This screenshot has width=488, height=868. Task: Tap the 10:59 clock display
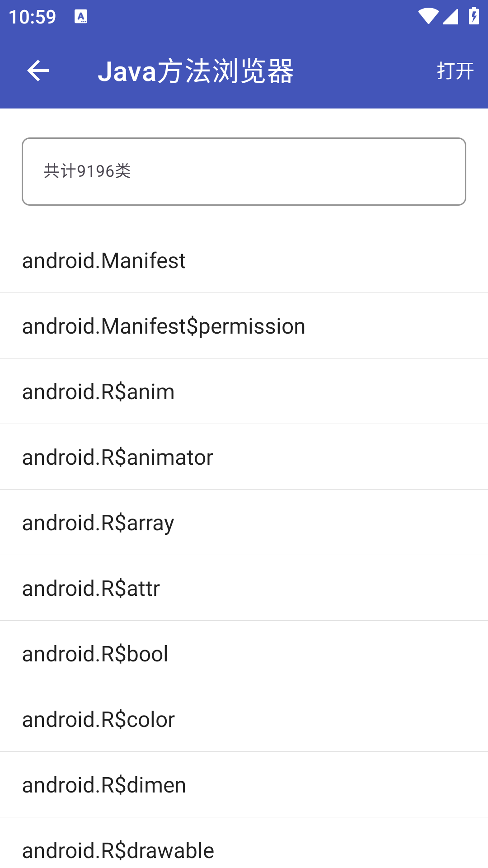32,17
